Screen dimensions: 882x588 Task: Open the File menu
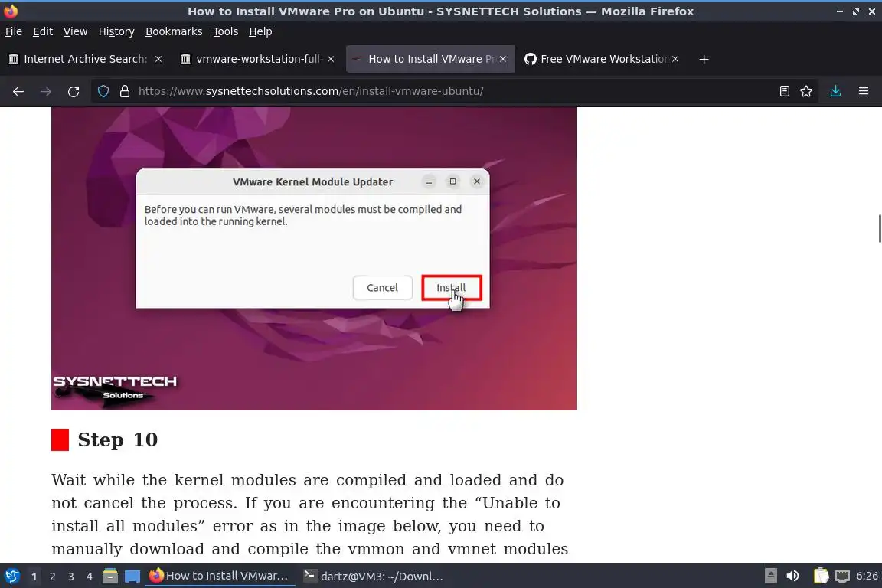coord(14,31)
